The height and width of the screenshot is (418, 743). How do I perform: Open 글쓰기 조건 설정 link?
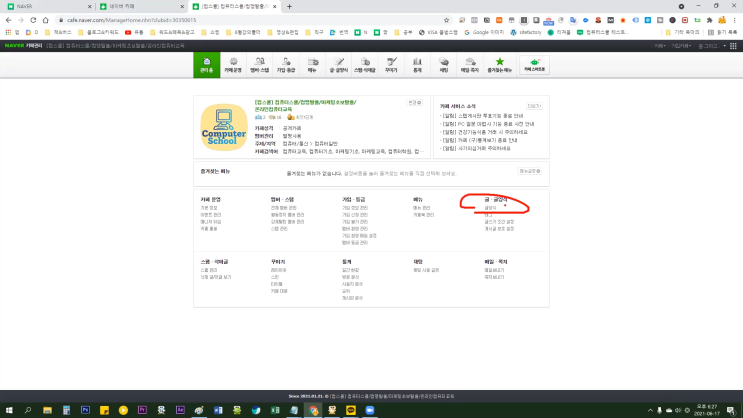point(498,222)
